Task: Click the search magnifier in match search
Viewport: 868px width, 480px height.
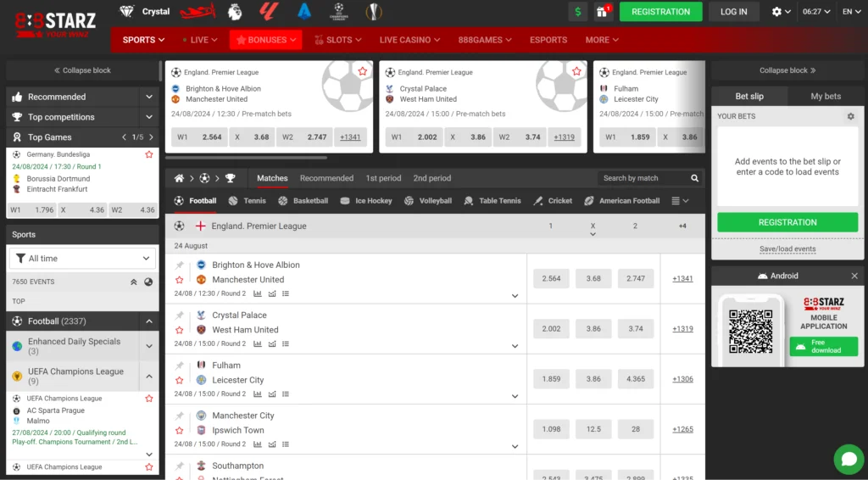Action: tap(695, 178)
